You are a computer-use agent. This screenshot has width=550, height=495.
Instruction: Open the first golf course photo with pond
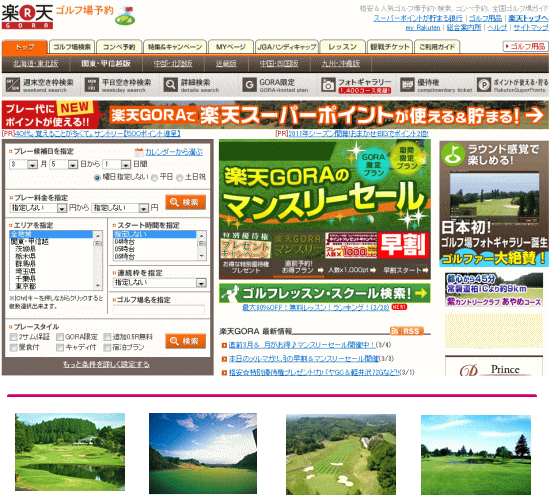click(x=70, y=452)
